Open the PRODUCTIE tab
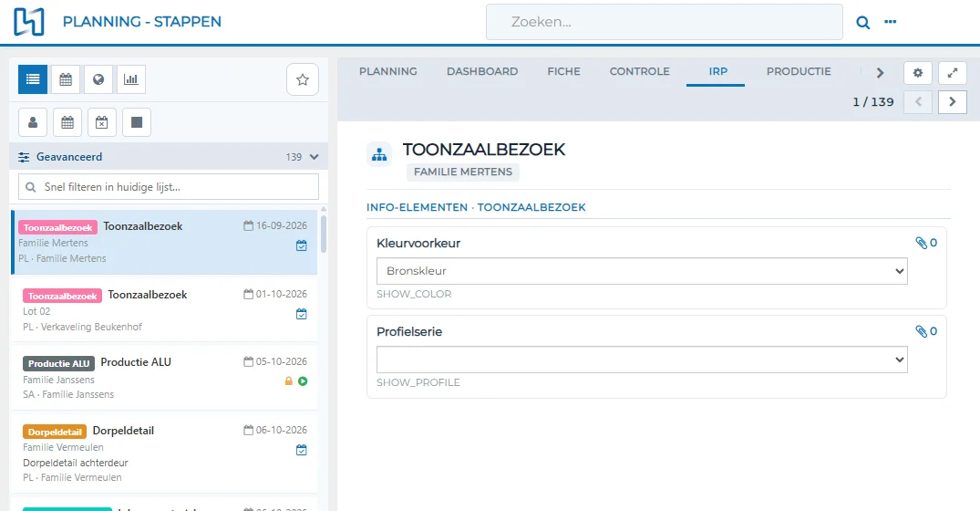 click(x=799, y=71)
